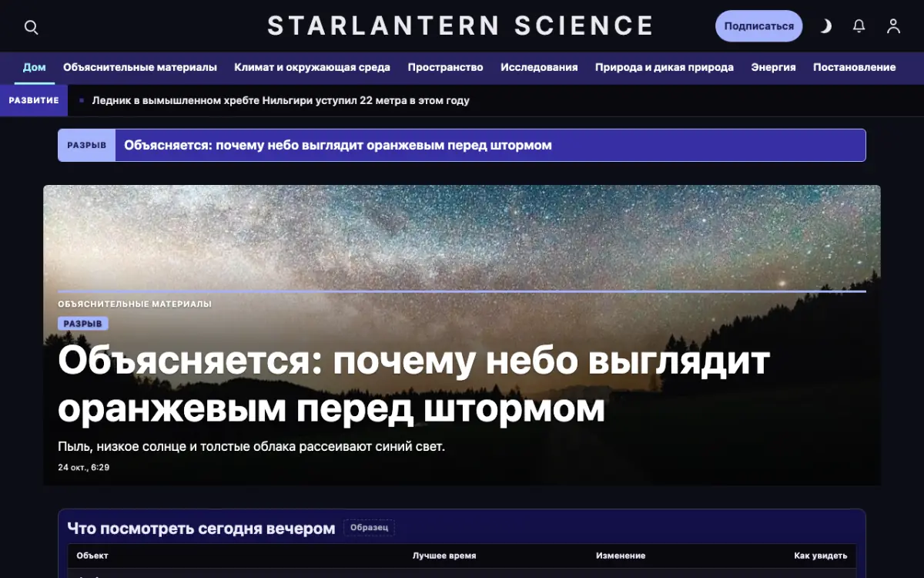Open Пространство nav item
This screenshot has height=578, width=924.
point(446,67)
